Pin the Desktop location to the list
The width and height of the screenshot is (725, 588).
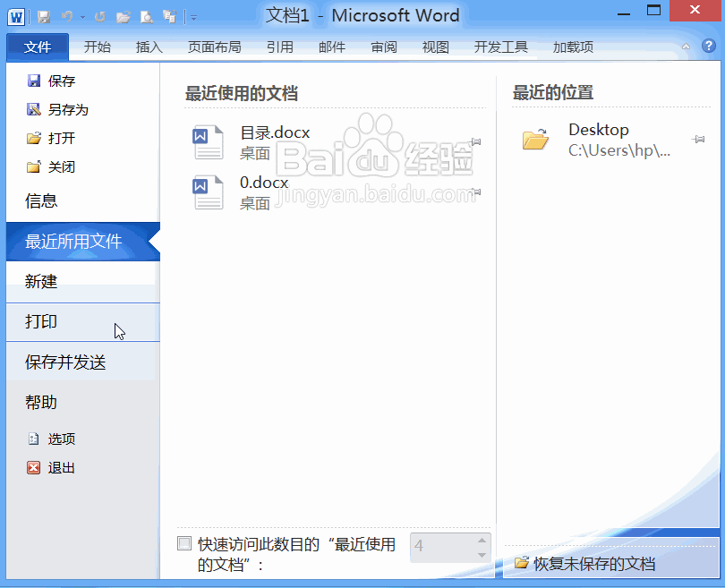tap(698, 139)
